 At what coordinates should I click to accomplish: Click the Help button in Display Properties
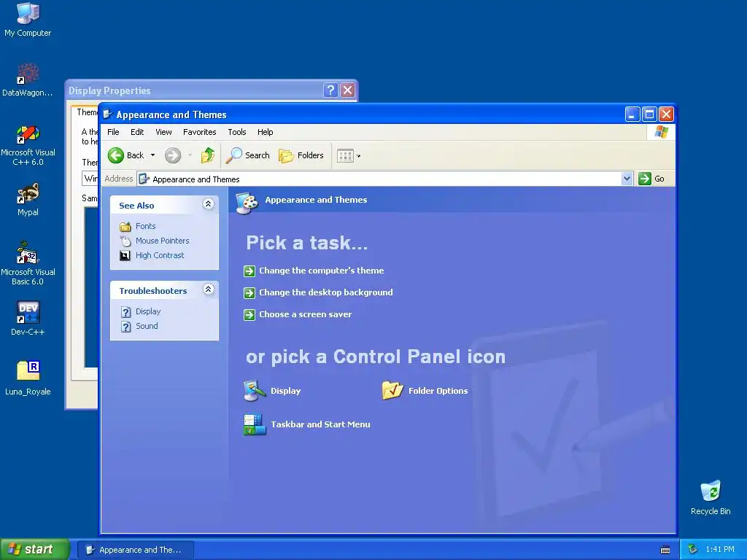tap(330, 90)
